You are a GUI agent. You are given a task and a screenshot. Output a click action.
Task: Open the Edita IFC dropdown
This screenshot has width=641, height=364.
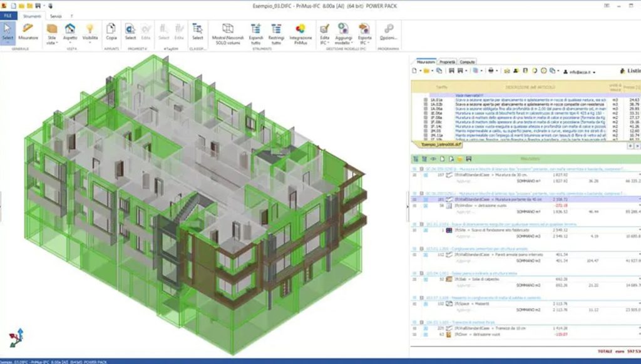(x=325, y=34)
